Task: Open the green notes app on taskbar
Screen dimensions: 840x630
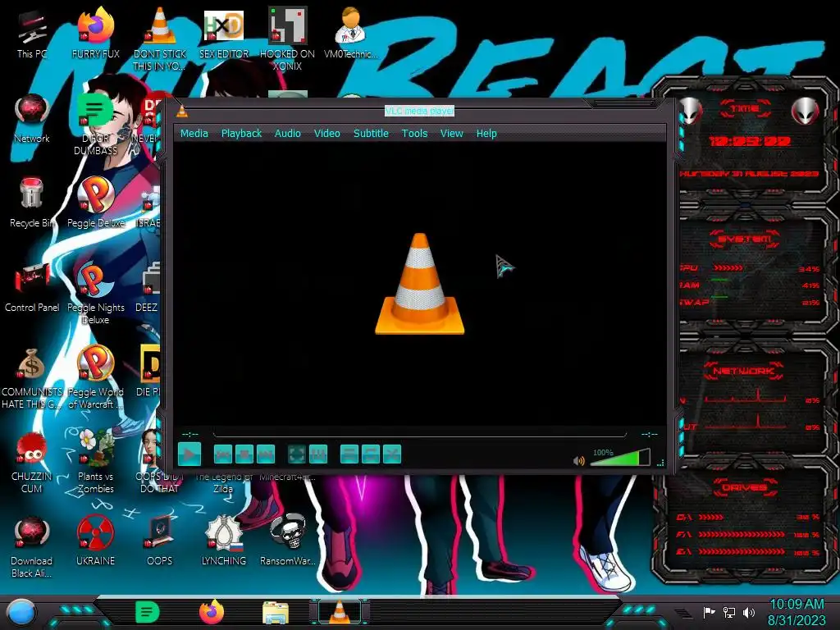Action: [x=148, y=612]
